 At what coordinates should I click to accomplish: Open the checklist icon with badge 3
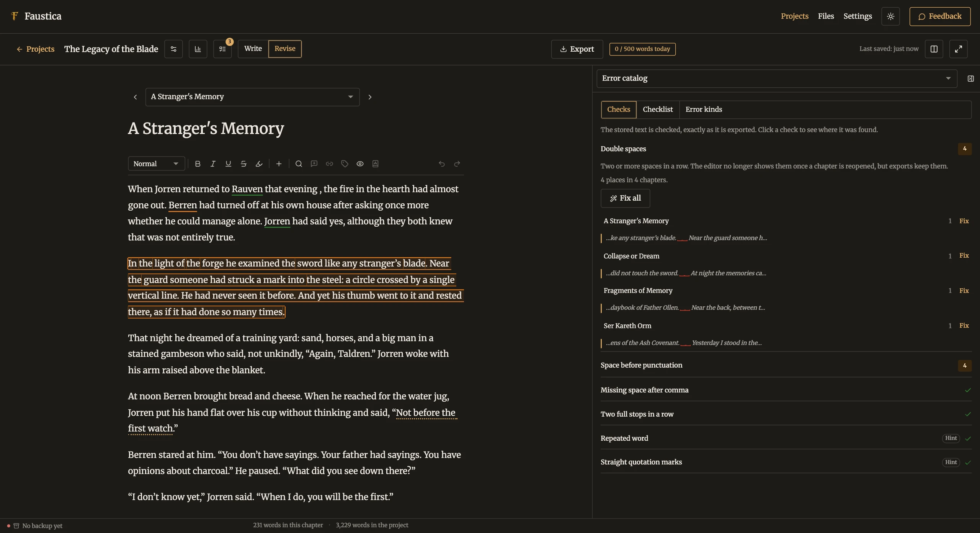(x=222, y=49)
